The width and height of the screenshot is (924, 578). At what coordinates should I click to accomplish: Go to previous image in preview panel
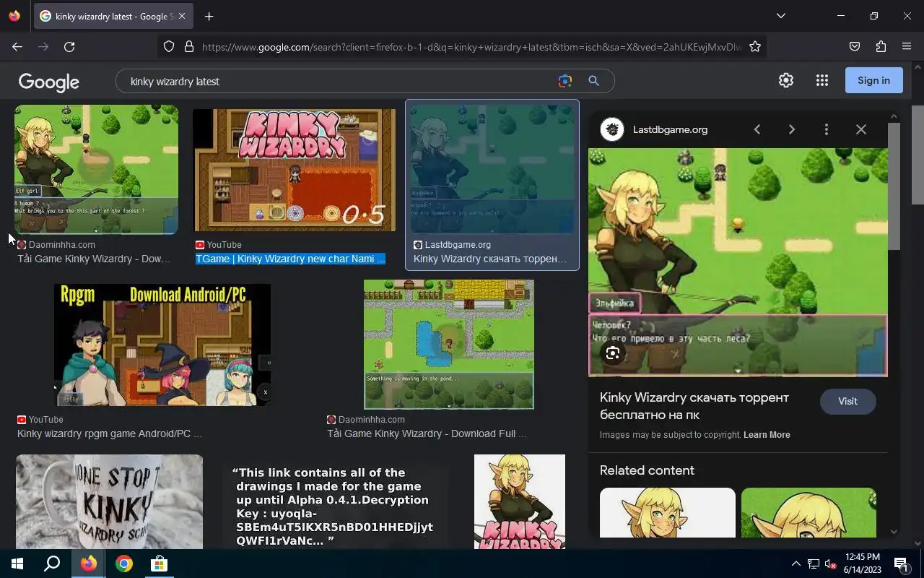click(757, 129)
